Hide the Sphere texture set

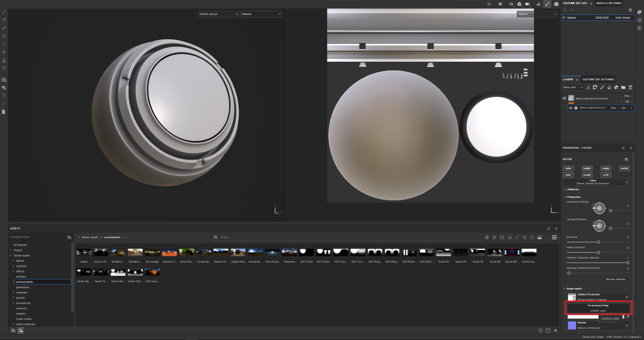pyautogui.click(x=563, y=18)
